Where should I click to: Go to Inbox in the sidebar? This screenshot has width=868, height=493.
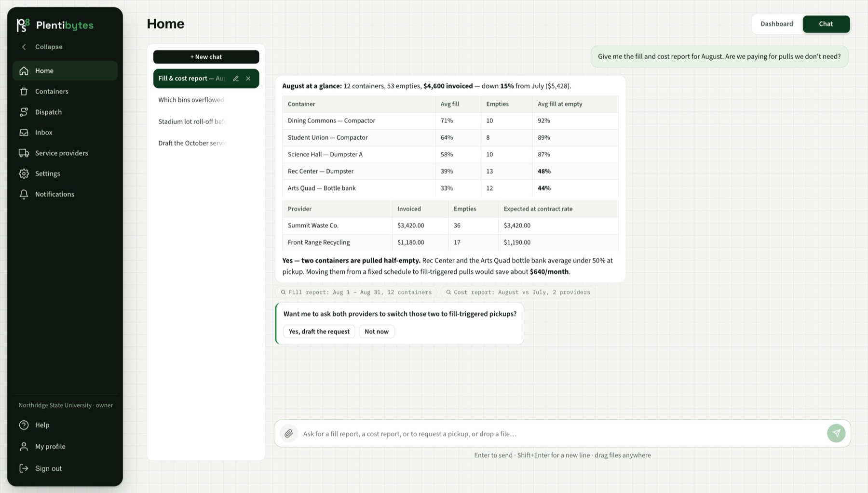[x=65, y=133]
